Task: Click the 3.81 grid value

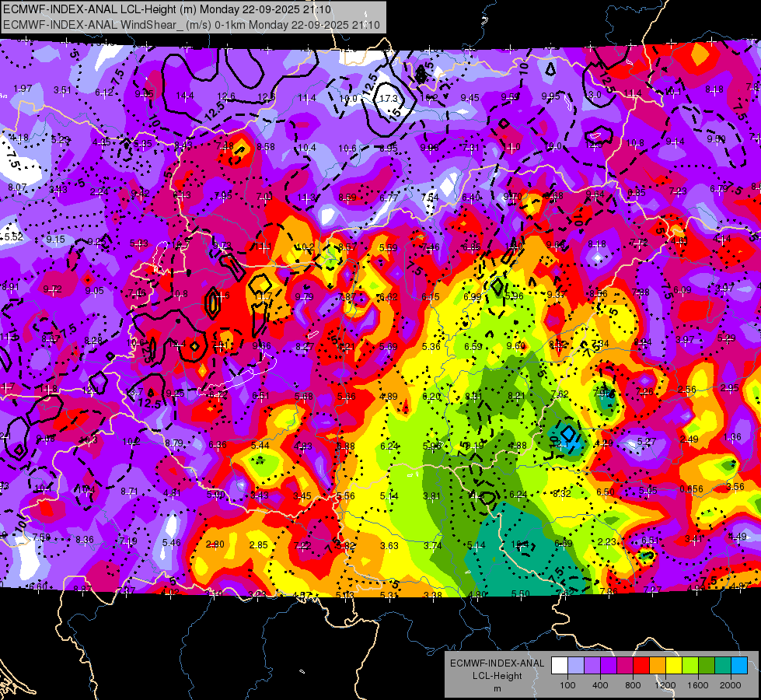Action: [x=431, y=496]
